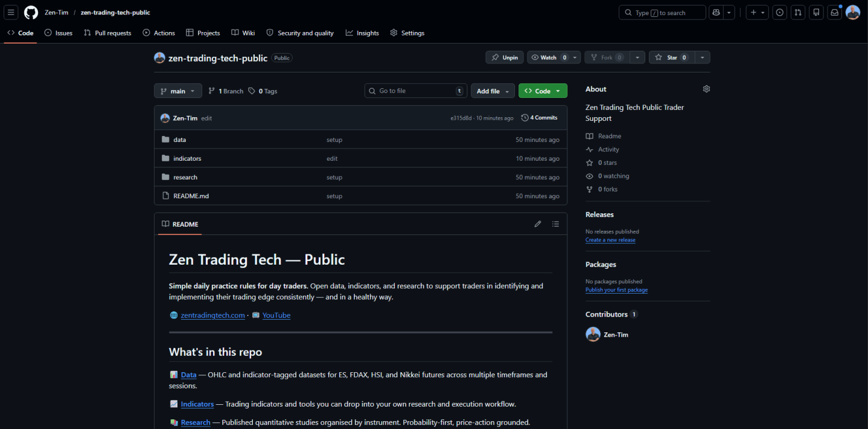
Task: Open zentradingtech.com link in README
Action: coord(212,315)
